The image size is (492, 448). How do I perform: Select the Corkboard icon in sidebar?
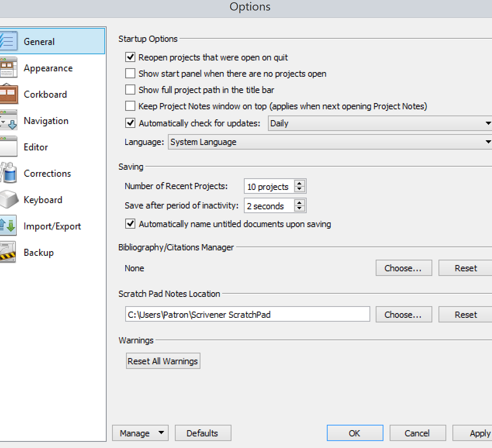[8, 94]
